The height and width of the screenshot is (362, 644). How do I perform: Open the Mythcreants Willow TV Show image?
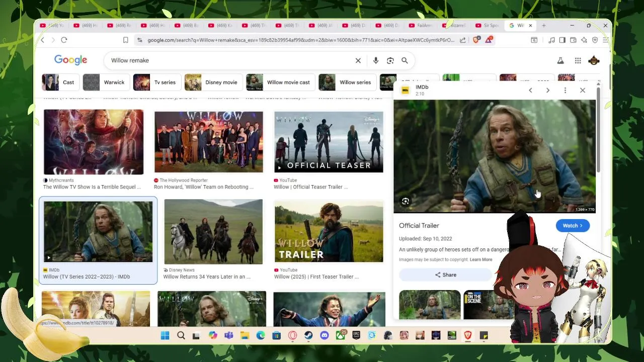point(94,142)
